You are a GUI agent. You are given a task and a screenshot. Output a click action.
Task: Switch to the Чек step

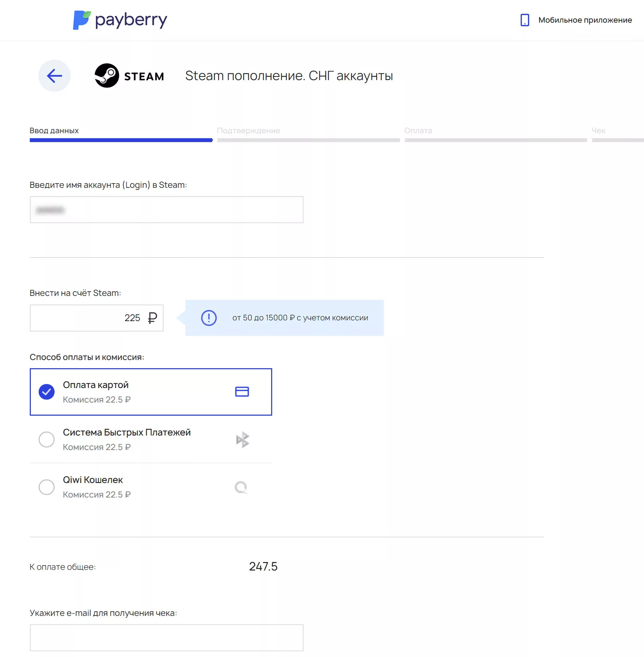pyautogui.click(x=599, y=130)
